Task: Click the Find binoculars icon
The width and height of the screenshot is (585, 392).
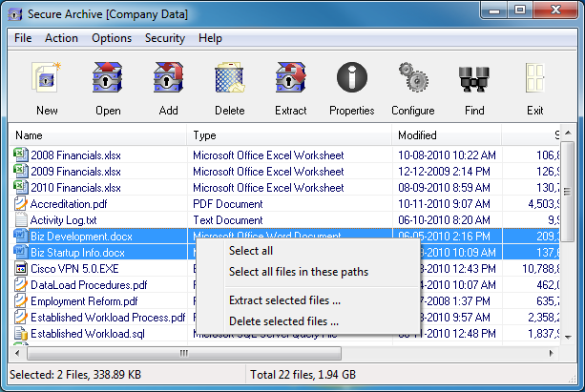Action: click(474, 79)
